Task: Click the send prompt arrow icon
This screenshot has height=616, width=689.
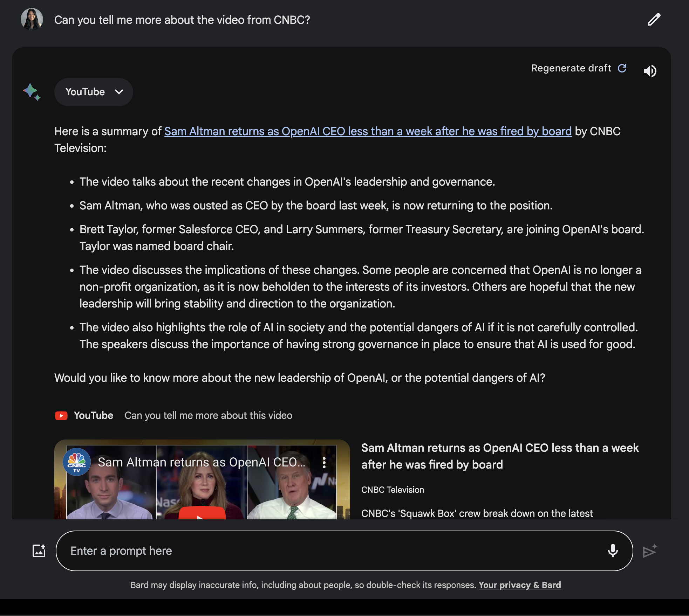Action: coord(649,551)
